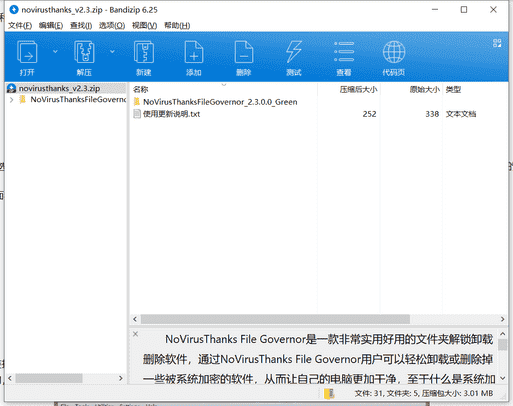Open the File (文件) menu
Viewport: 513px width, 406px height.
(20, 26)
